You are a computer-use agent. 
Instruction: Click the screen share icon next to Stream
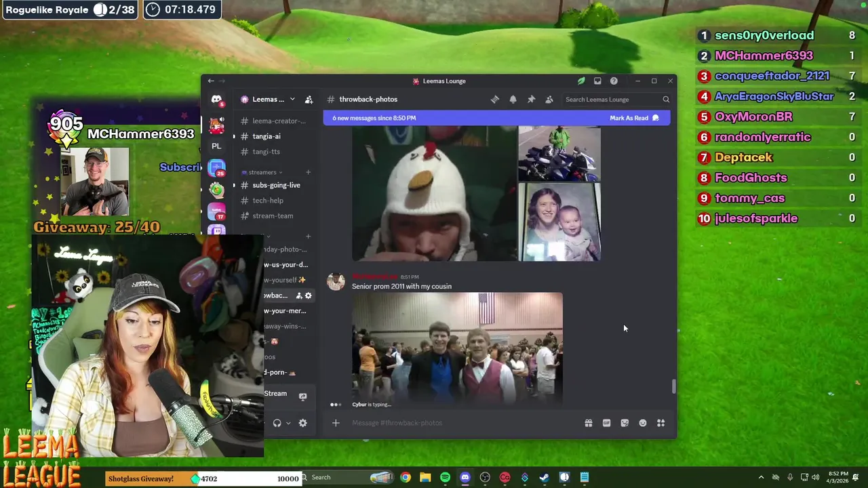click(x=303, y=396)
